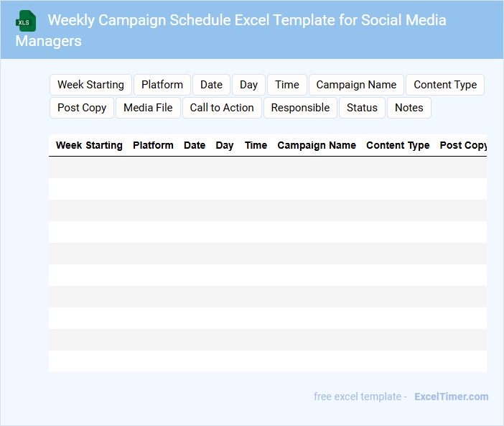Viewport: 504px width, 426px height.
Task: Select the Date tag button
Action: click(211, 85)
